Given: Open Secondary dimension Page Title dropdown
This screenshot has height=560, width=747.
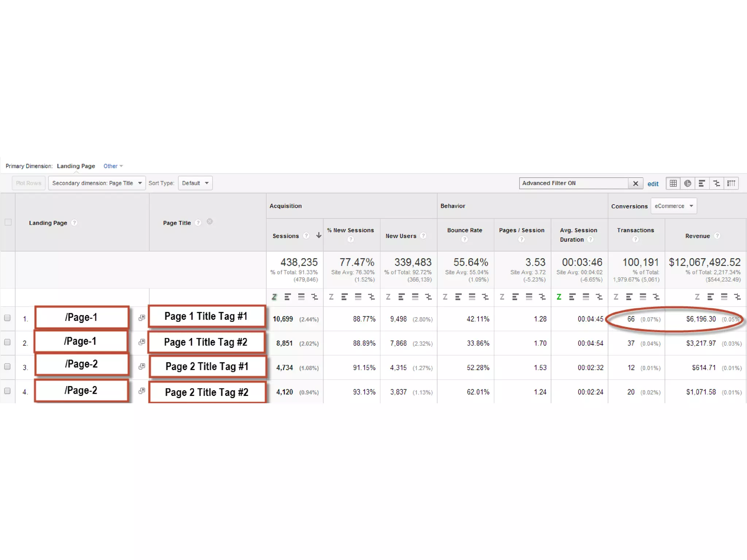Looking at the screenshot, I should click(x=97, y=183).
